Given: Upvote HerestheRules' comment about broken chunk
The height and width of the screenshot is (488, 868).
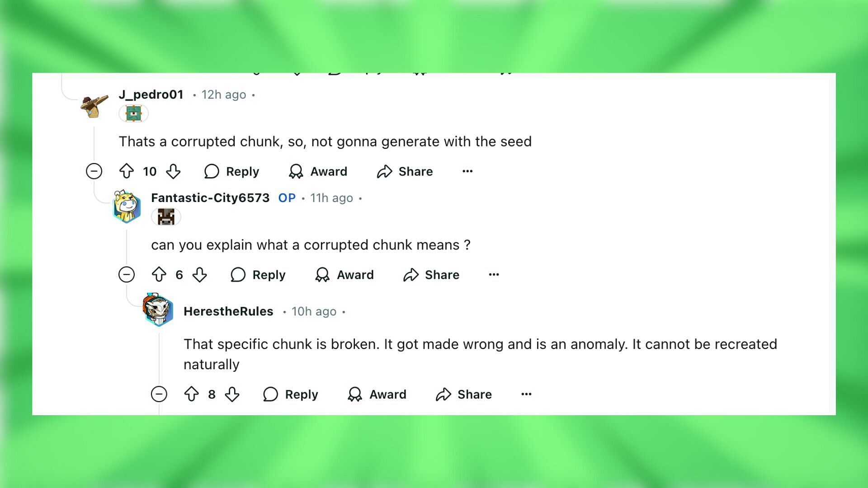Looking at the screenshot, I should [191, 394].
